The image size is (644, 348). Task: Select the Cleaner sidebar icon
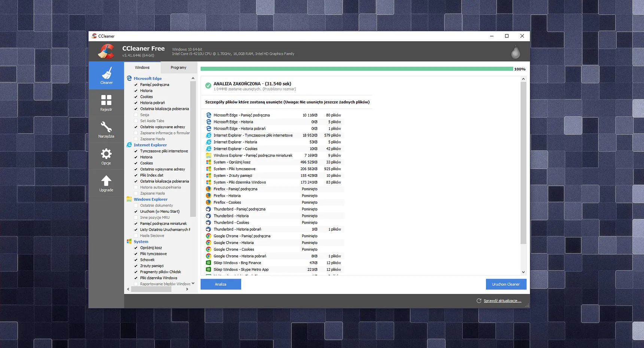(x=106, y=75)
